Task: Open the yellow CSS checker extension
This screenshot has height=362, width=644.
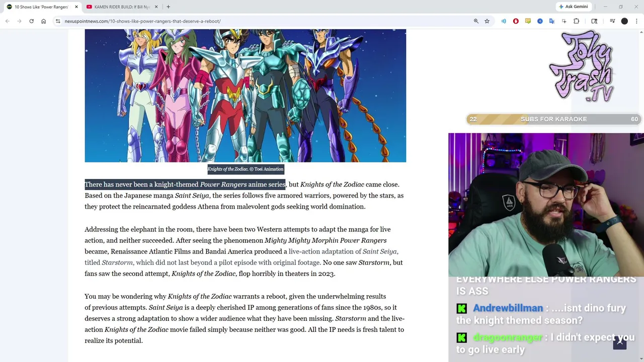Action: (528, 21)
